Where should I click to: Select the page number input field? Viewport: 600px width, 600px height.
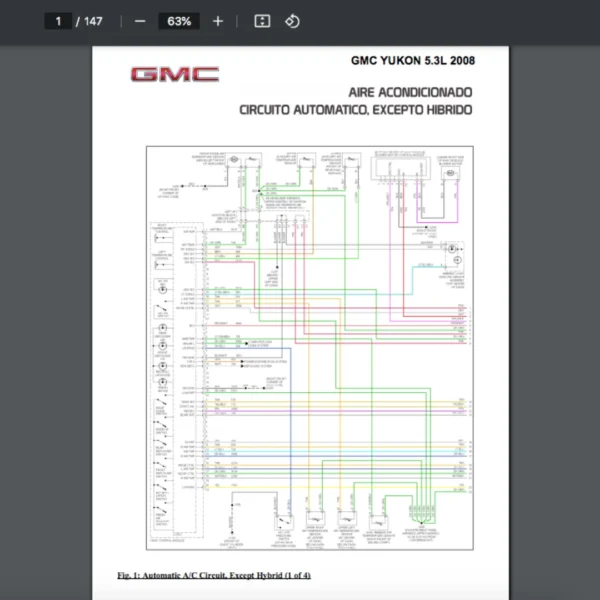[59, 21]
